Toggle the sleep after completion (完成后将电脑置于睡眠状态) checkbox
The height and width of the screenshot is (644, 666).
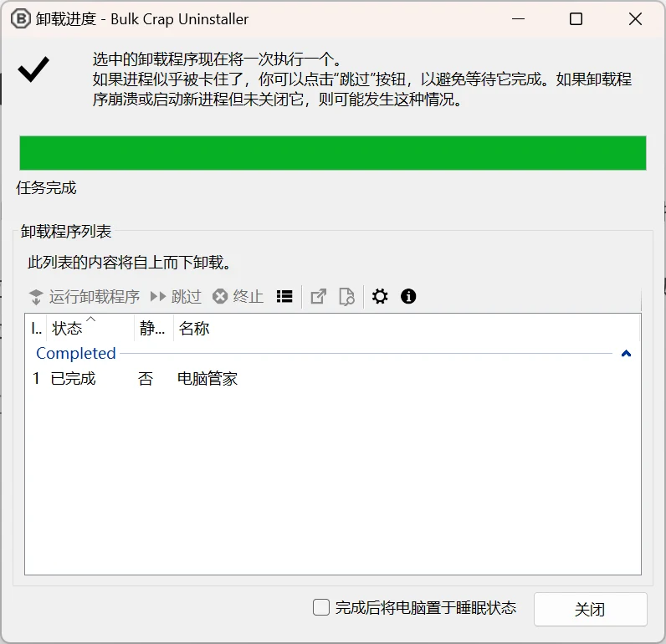pyautogui.click(x=321, y=607)
